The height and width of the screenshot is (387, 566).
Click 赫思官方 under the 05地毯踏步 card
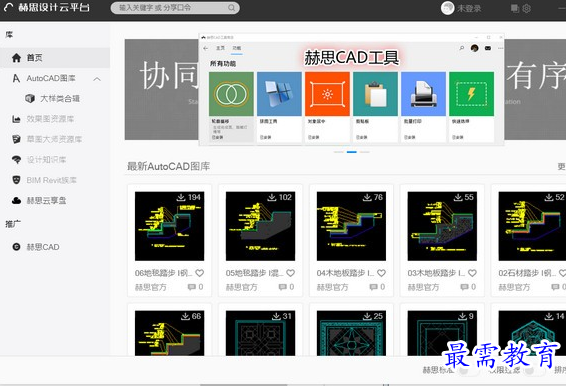(242, 287)
